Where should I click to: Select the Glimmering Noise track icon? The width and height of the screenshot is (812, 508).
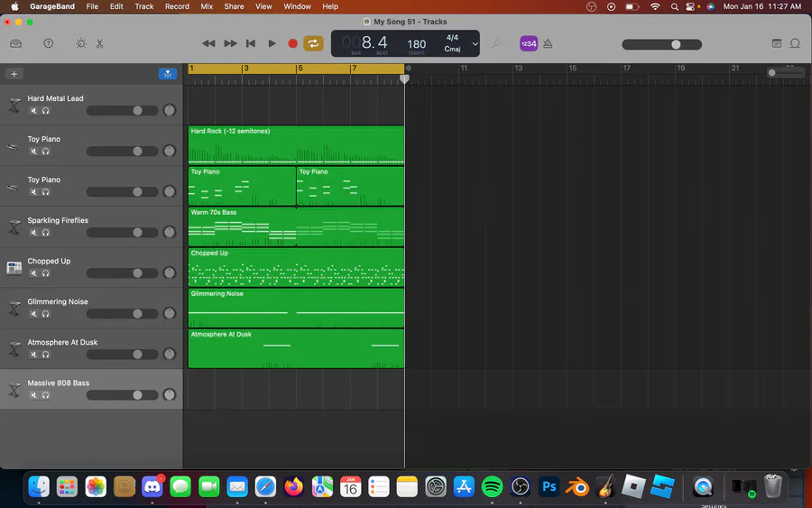pos(14,308)
